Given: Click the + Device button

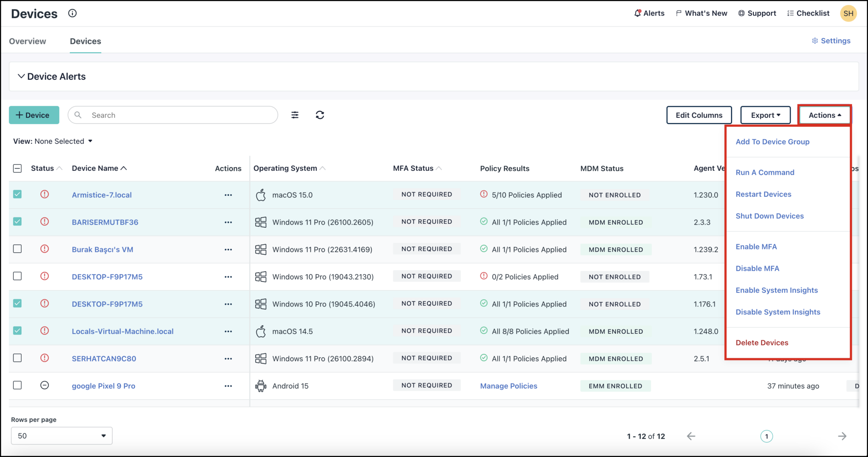Looking at the screenshot, I should pyautogui.click(x=34, y=114).
